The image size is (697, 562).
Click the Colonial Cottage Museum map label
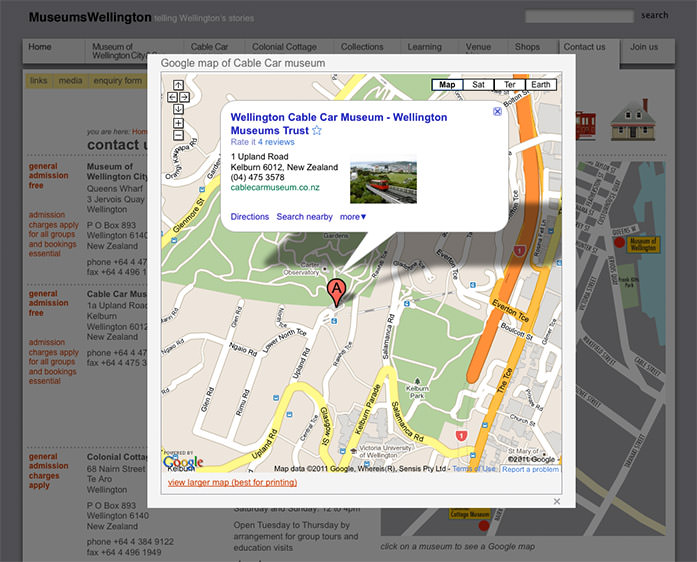click(x=469, y=513)
